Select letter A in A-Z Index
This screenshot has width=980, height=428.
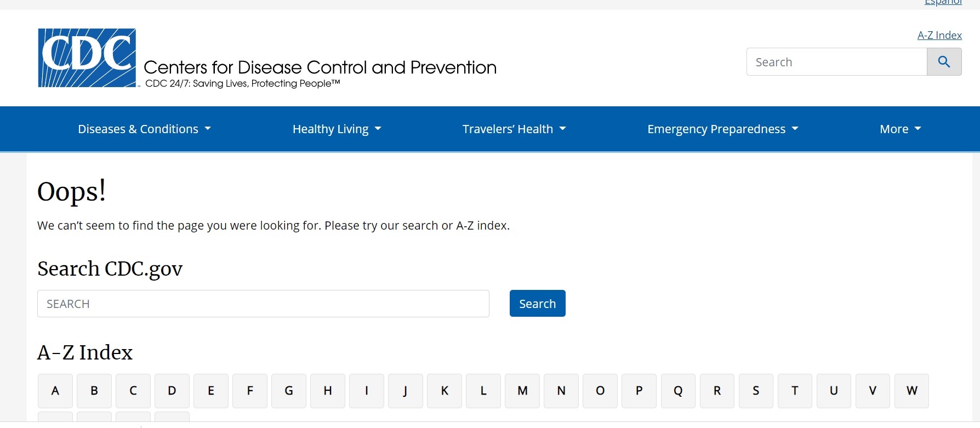[55, 391]
